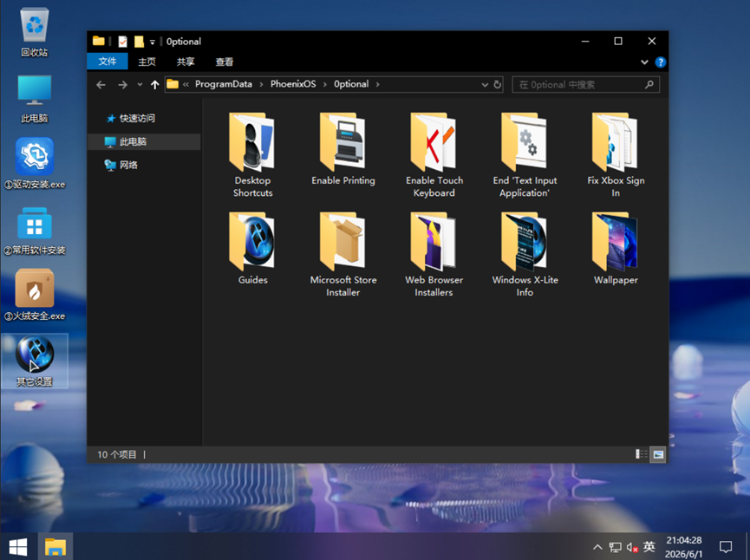750x560 pixels.
Task: Open the Windows Start menu
Action: pyautogui.click(x=17, y=547)
